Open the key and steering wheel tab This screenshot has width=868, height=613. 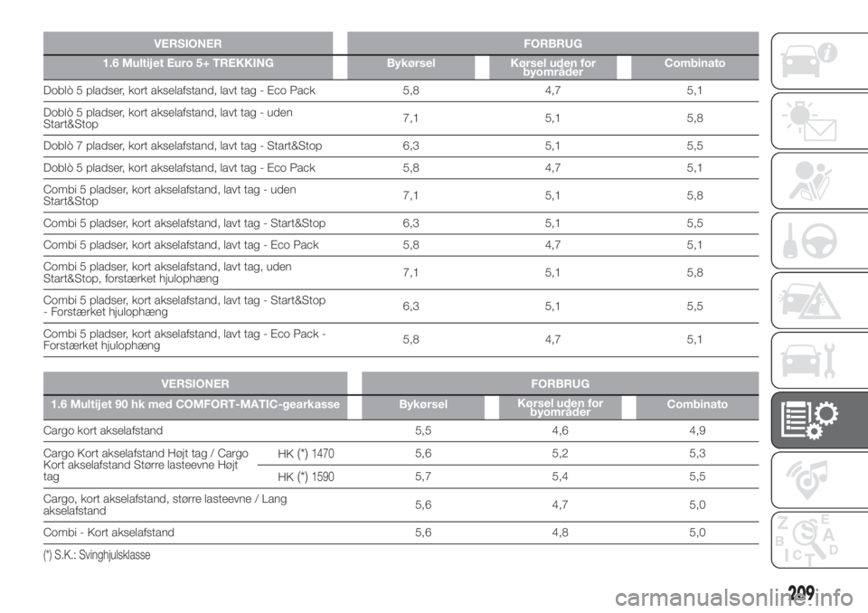click(x=819, y=240)
